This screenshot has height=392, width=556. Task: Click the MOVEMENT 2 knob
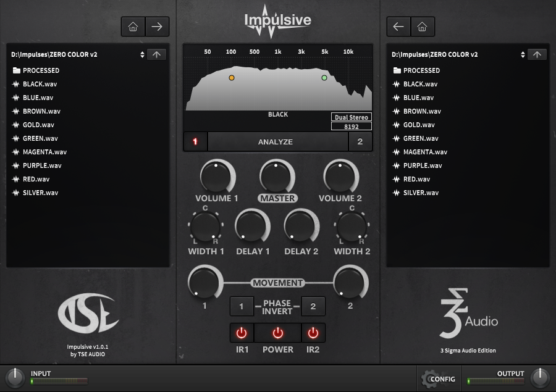click(x=350, y=283)
